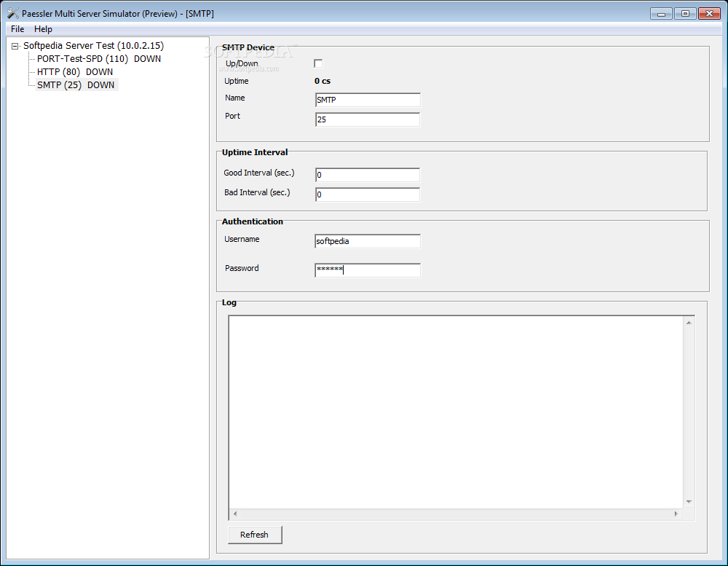Click inside the Log text area
This screenshot has width=728, height=566.
point(456,412)
